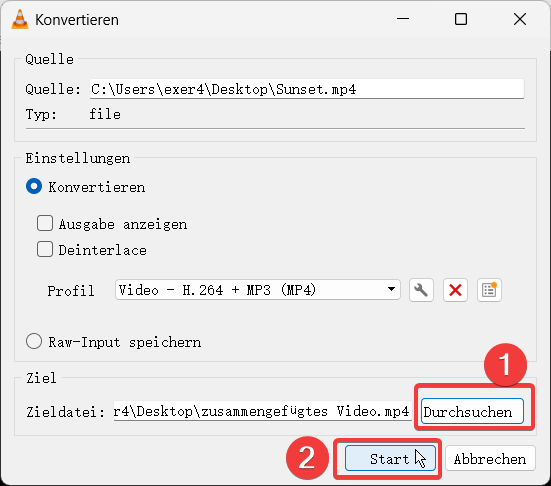
Task: Click the Start button
Action: click(390, 458)
